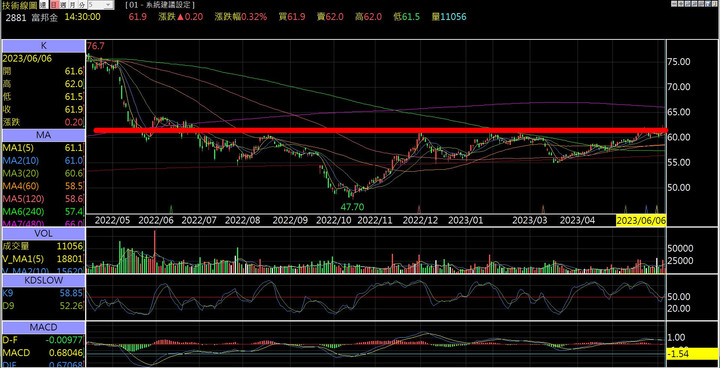
Task: Click the highlighted 2023/06/06 date on axis
Action: point(641,221)
